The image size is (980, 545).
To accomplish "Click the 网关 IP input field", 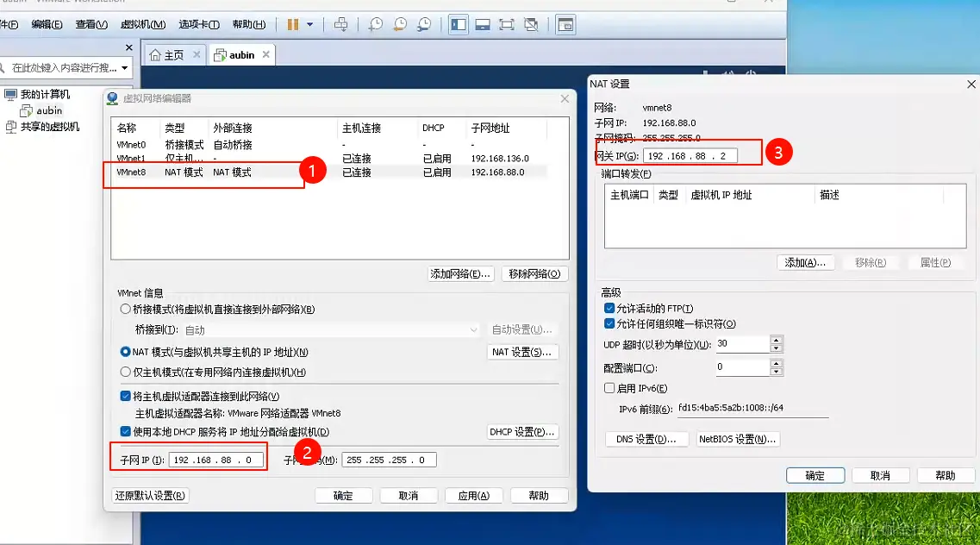I will click(x=690, y=156).
